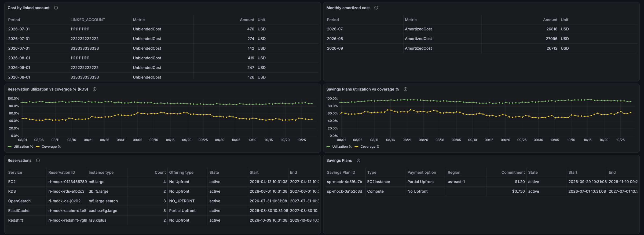Sort Monthly amortized cost table by Period

(333, 20)
